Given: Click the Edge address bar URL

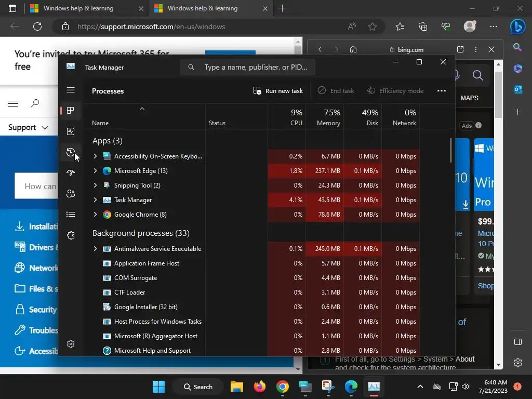Looking at the screenshot, I should (151, 27).
